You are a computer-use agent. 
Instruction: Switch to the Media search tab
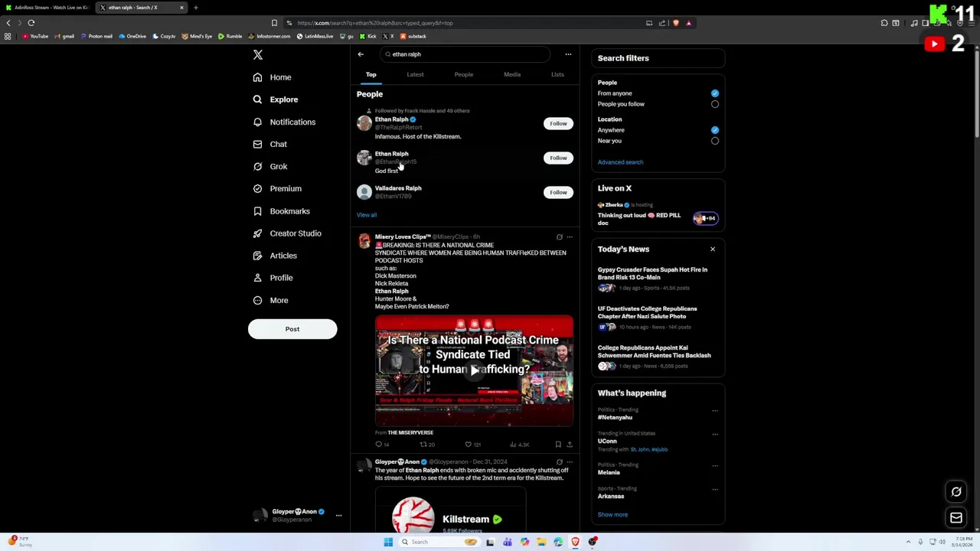[x=512, y=75]
